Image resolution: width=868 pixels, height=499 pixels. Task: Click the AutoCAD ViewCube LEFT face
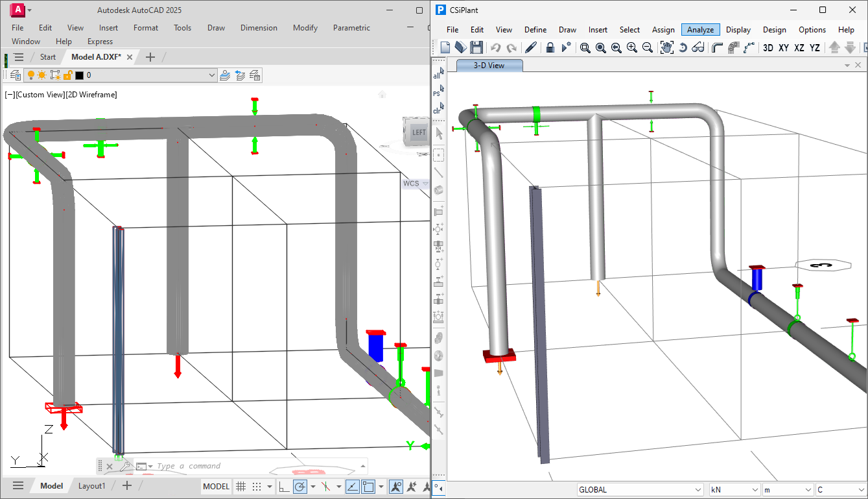click(419, 132)
